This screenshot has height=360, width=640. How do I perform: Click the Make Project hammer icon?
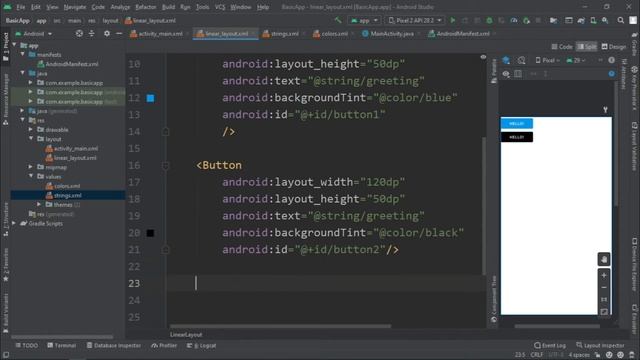338,20
